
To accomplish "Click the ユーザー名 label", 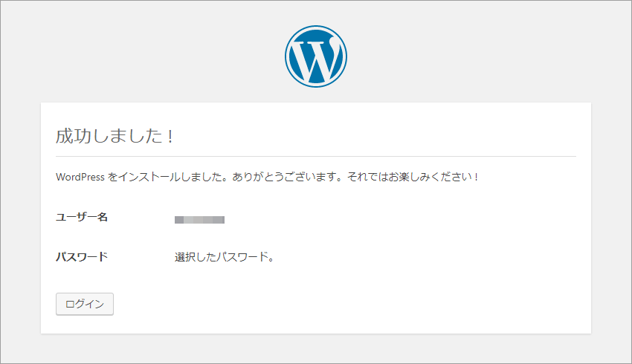I will tap(82, 218).
